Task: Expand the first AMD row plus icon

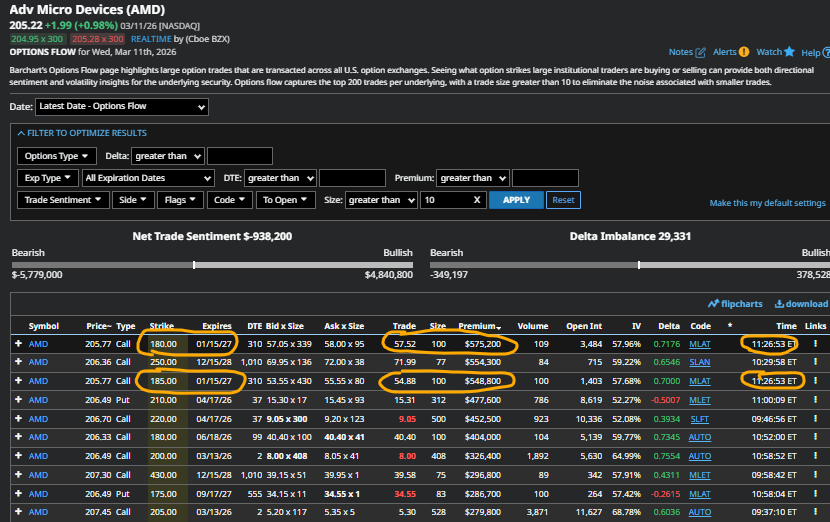Action: (18, 344)
